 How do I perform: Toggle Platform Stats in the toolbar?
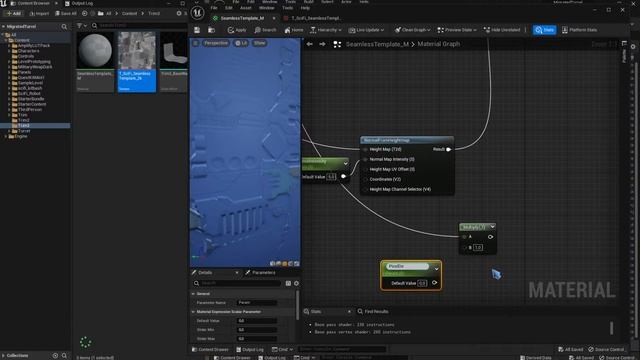tap(579, 30)
